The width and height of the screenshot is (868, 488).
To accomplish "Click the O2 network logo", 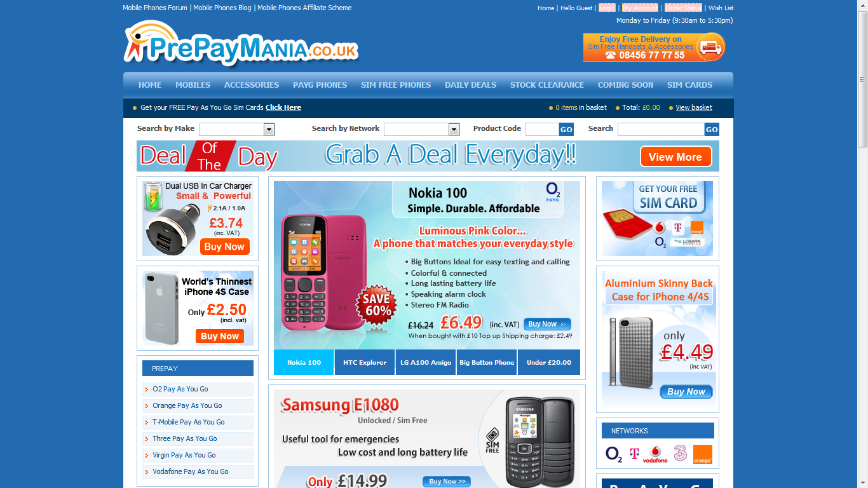I will click(x=613, y=454).
